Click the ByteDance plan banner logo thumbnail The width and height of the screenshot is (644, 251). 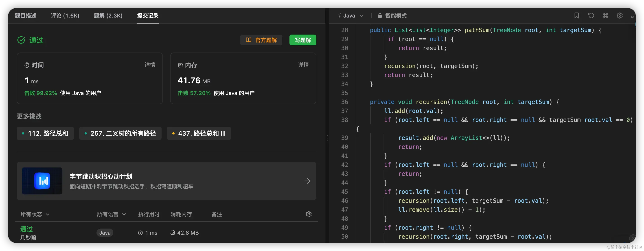[42, 181]
